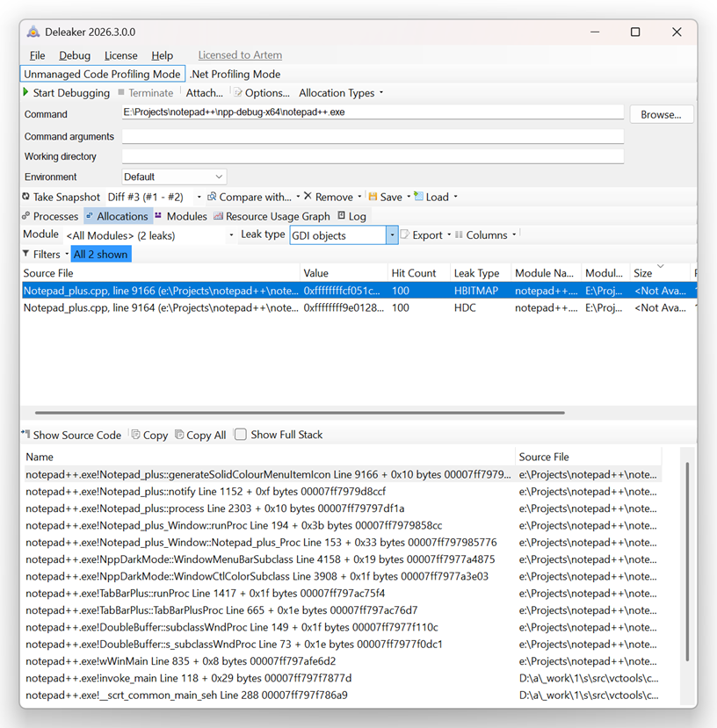
Task: Click the Resource Usage Graph icon
Action: [x=218, y=215]
